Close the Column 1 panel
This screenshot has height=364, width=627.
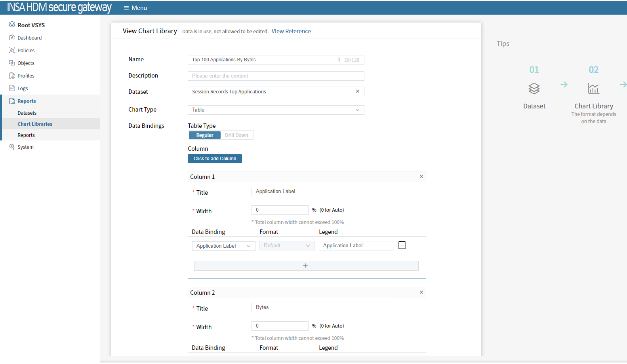click(421, 176)
